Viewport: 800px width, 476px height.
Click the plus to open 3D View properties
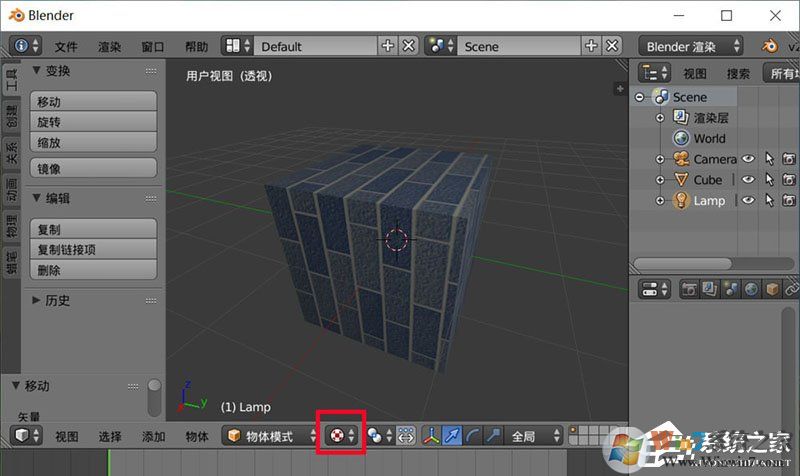tap(620, 89)
